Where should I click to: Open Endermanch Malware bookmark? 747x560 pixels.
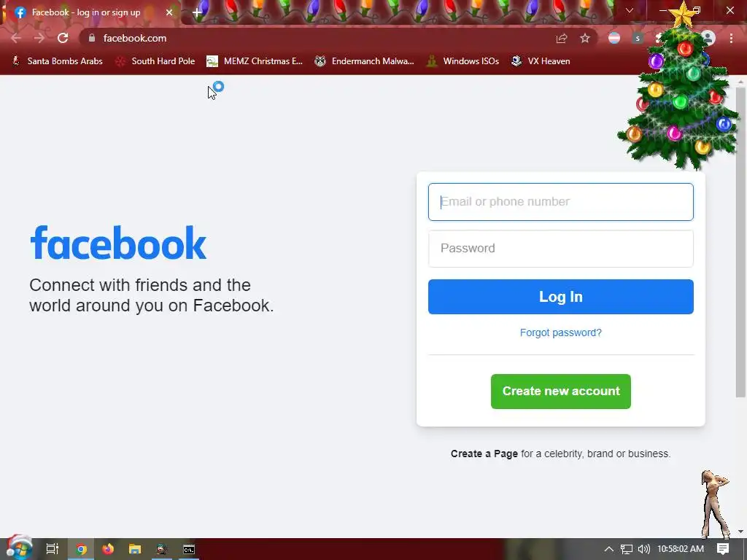(365, 61)
